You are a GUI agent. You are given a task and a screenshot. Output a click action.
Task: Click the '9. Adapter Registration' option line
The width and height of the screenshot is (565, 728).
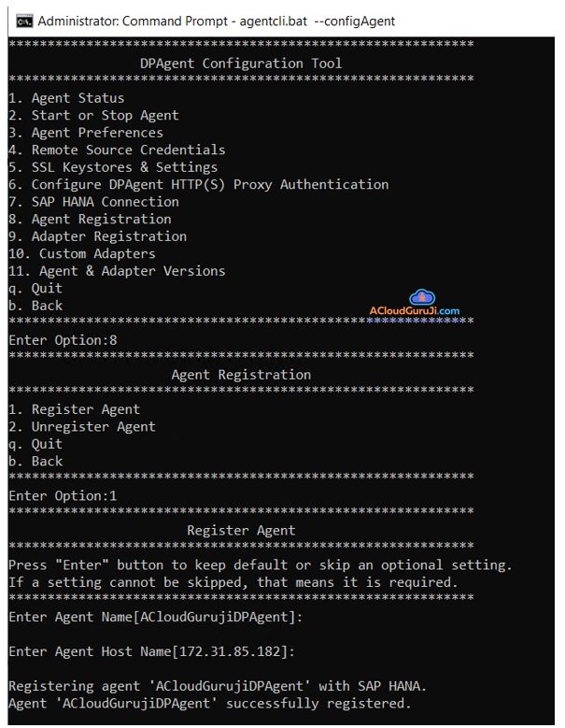pyautogui.click(x=97, y=236)
